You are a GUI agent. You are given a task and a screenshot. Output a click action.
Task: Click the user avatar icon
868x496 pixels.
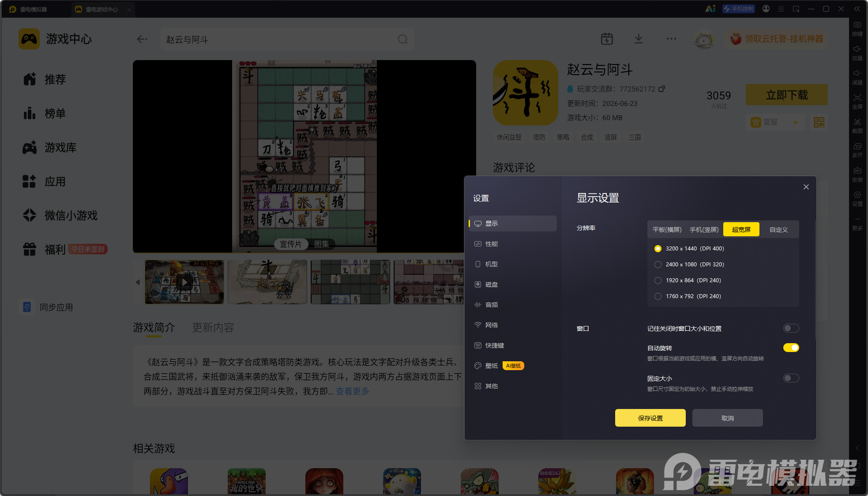click(704, 39)
